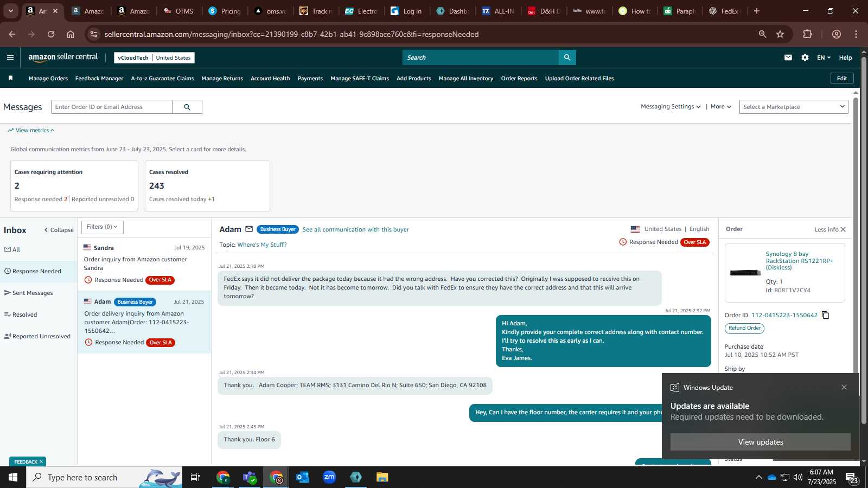Open the Filters (0) dropdown
868x488 pixels.
103,227
